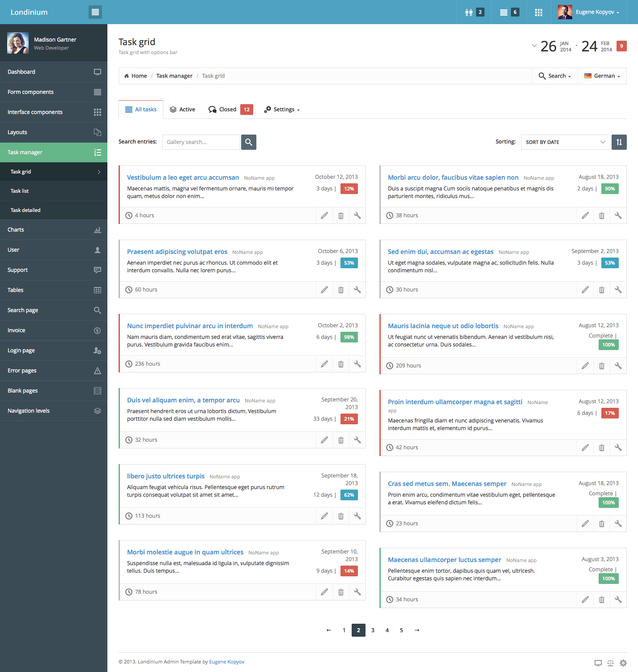Toggle the sidebar collapse button next to Londinium
The height and width of the screenshot is (672, 638).
point(95,12)
